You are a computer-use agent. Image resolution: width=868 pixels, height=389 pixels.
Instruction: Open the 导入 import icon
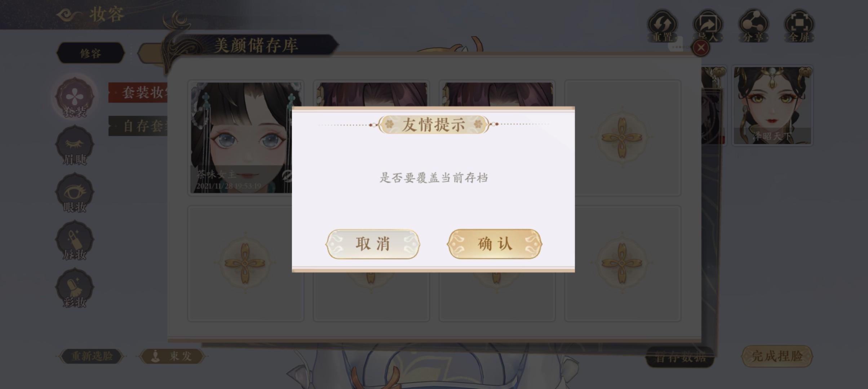pyautogui.click(x=708, y=26)
